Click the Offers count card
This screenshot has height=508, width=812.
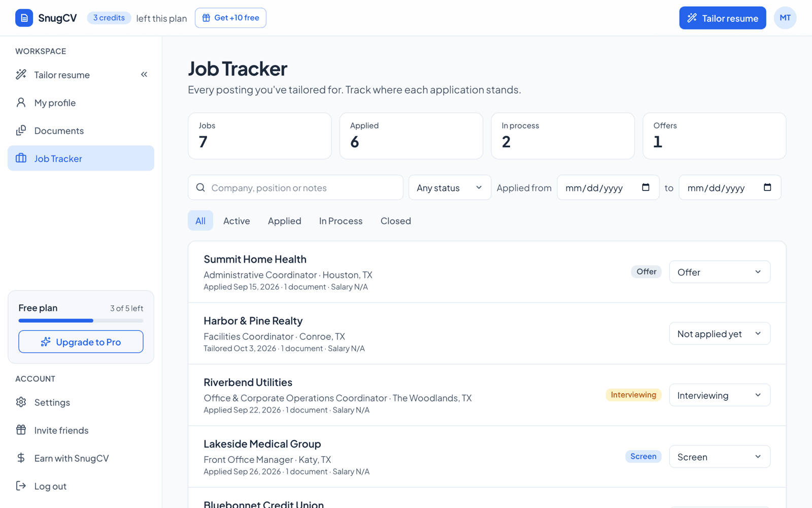click(714, 136)
